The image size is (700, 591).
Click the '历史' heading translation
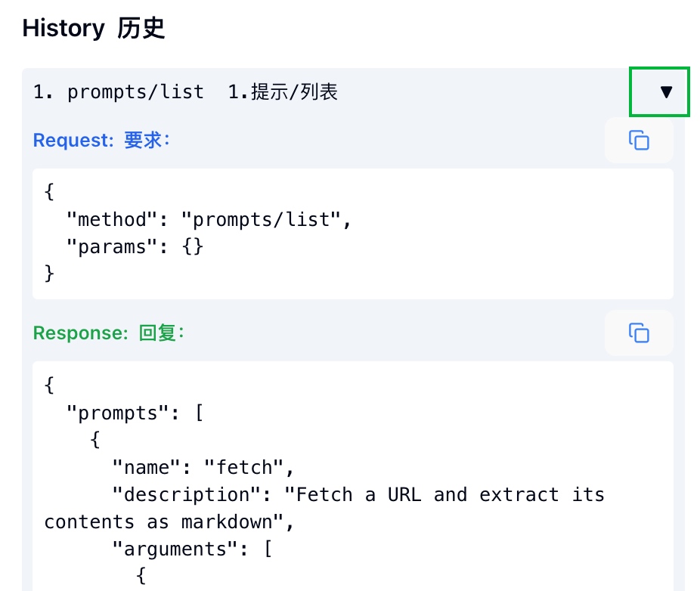tap(141, 29)
